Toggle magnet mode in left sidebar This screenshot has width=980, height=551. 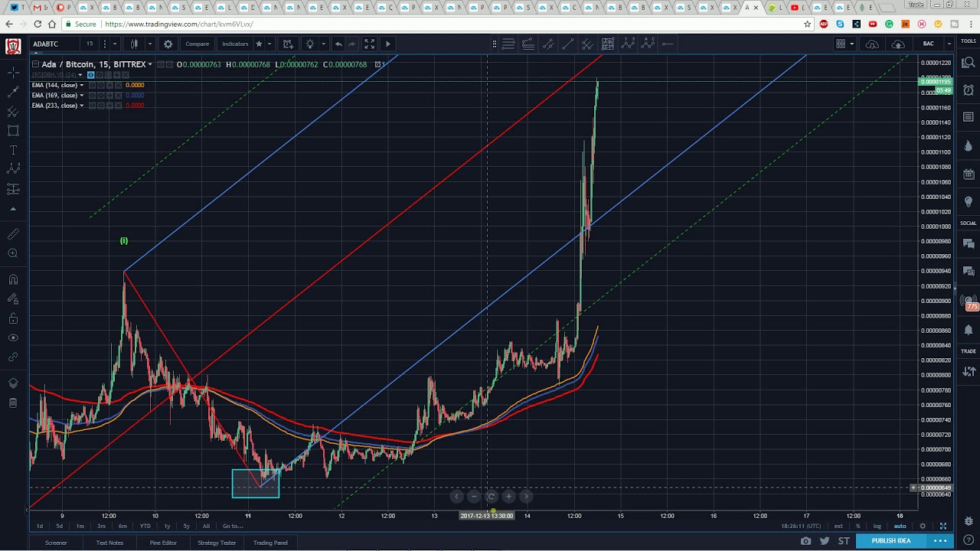13,280
